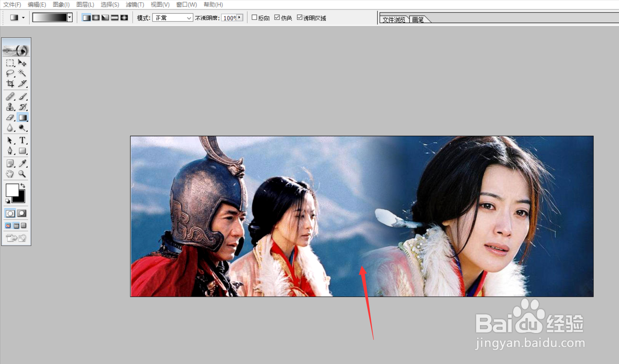The height and width of the screenshot is (364, 619).
Task: Select the Lasso tool
Action: pos(10,73)
